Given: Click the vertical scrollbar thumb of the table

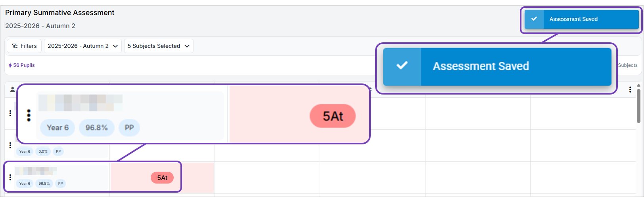Looking at the screenshot, I should (x=638, y=106).
